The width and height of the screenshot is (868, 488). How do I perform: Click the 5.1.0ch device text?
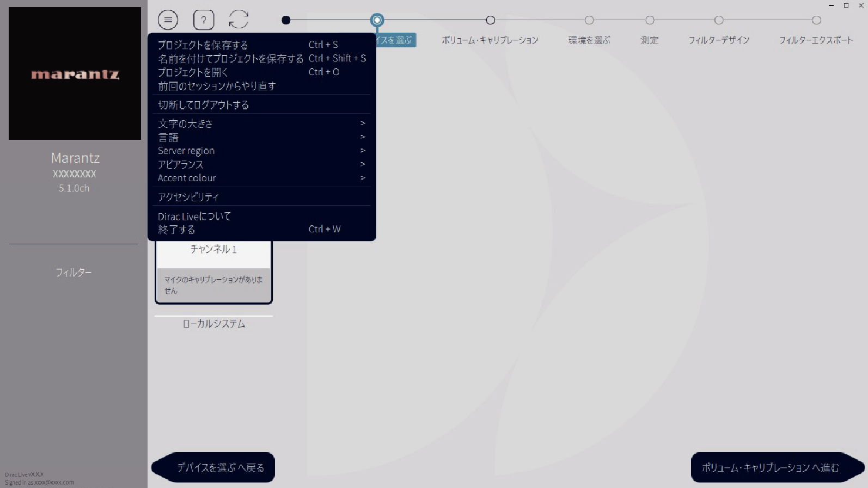[x=74, y=188]
